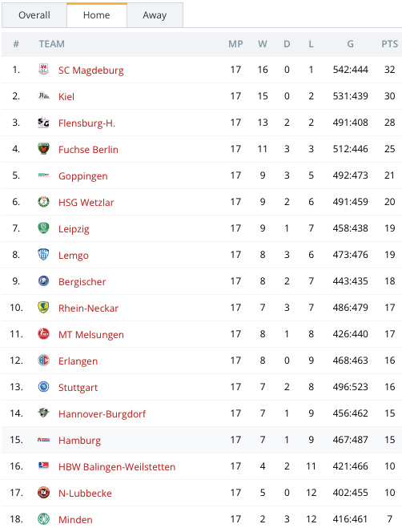Open the Hamburg team link
Image resolution: width=402 pixels, height=532 pixels.
pos(80,441)
